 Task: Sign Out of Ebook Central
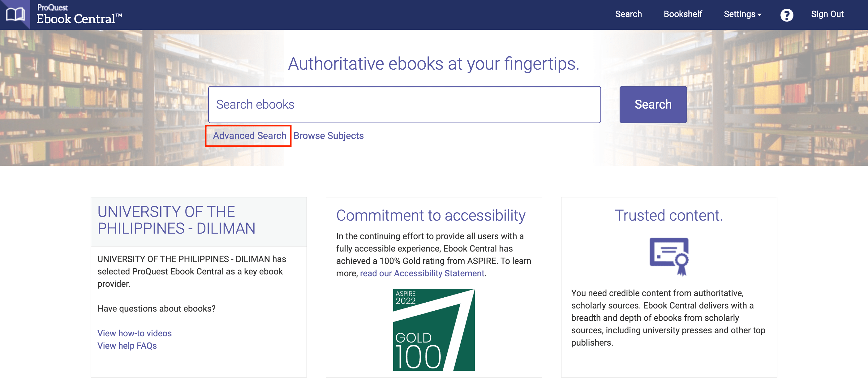click(827, 14)
